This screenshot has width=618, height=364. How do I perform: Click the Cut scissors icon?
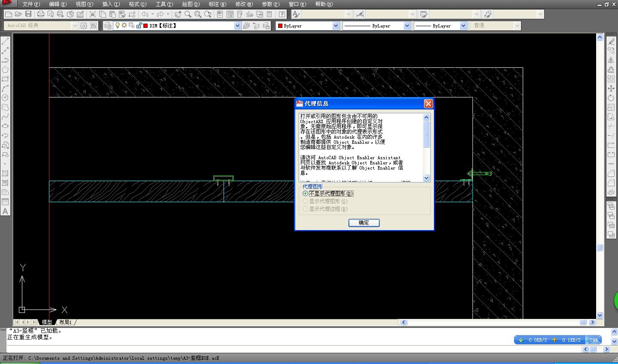(92, 14)
